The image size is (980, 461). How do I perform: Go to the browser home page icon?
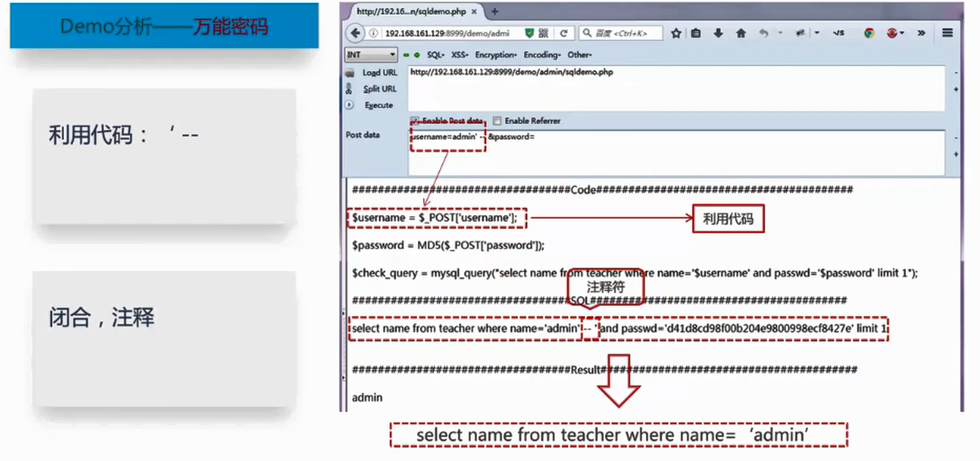(741, 33)
